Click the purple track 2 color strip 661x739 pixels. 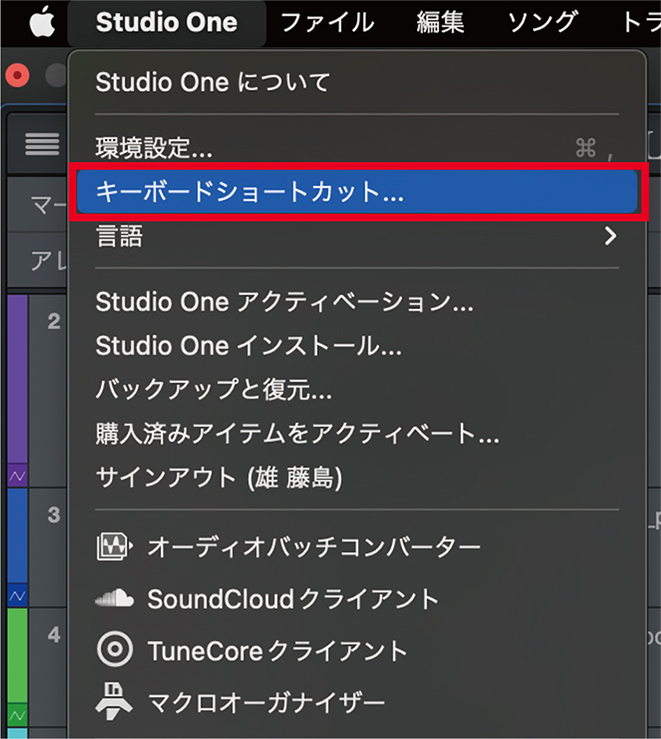(17, 379)
